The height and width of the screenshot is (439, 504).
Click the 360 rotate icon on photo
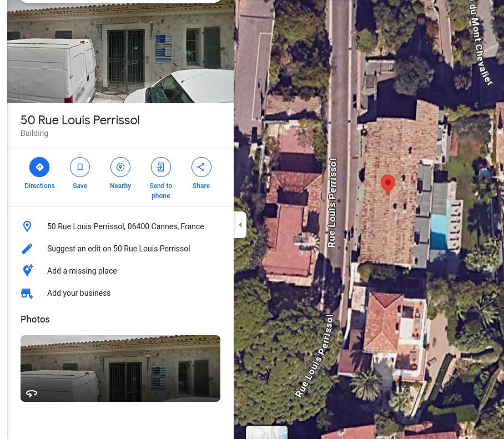tap(32, 393)
